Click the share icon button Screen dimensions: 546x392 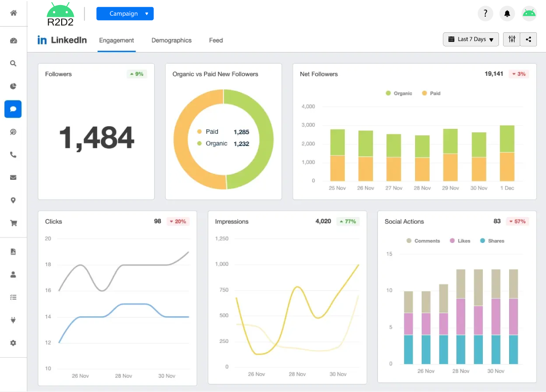coord(528,39)
